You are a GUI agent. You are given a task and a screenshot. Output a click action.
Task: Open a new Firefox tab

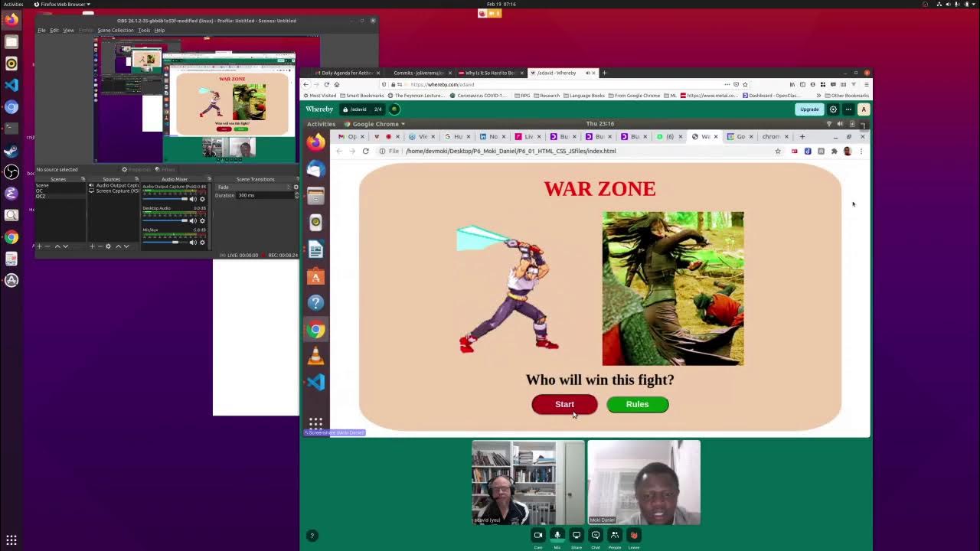coord(604,73)
